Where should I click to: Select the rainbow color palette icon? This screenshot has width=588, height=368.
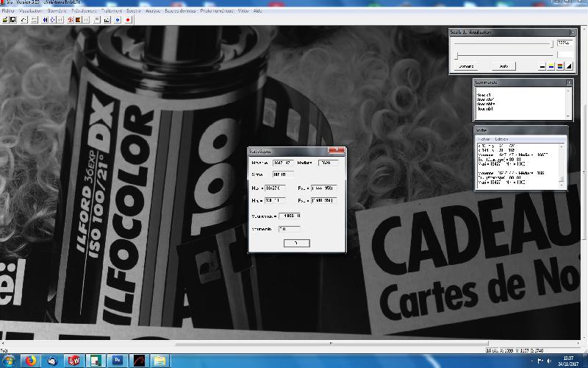[x=560, y=66]
